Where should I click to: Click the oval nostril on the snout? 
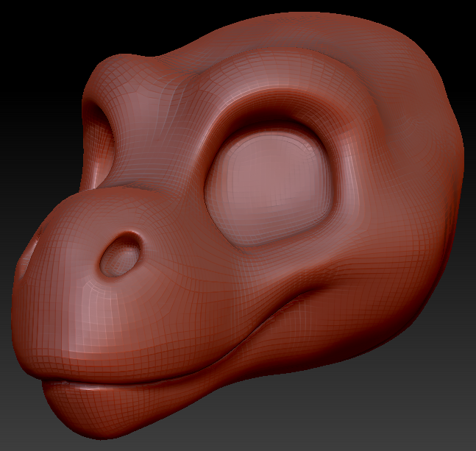[x=118, y=255]
